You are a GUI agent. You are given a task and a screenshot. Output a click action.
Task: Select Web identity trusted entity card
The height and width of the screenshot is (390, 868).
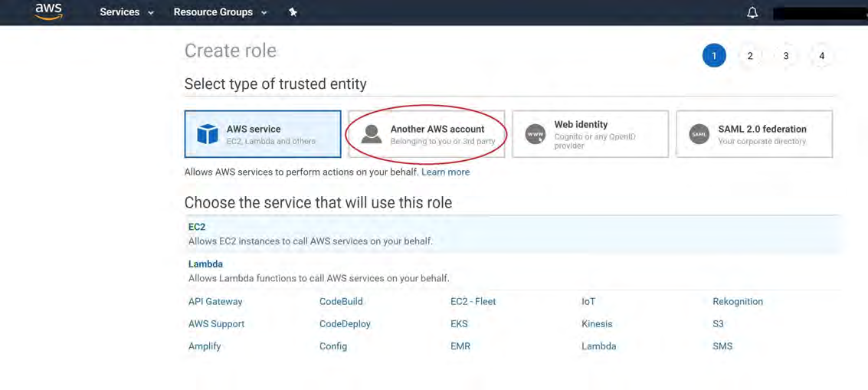tap(590, 134)
